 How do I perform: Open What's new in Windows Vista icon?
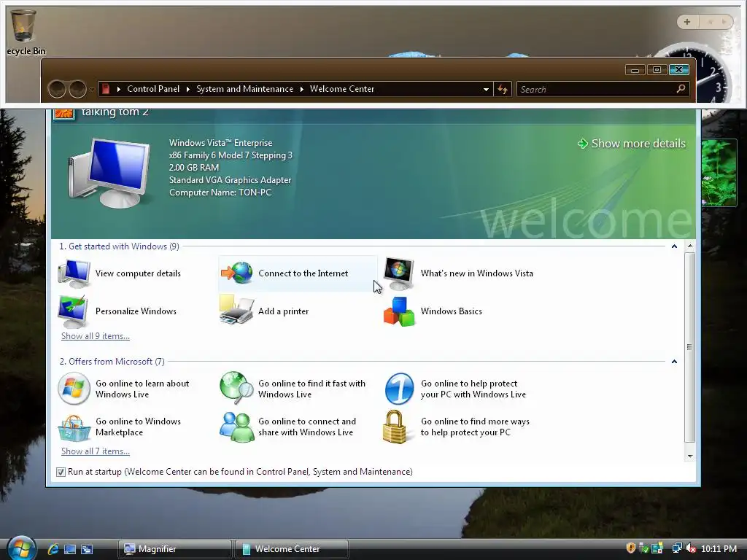(x=399, y=273)
